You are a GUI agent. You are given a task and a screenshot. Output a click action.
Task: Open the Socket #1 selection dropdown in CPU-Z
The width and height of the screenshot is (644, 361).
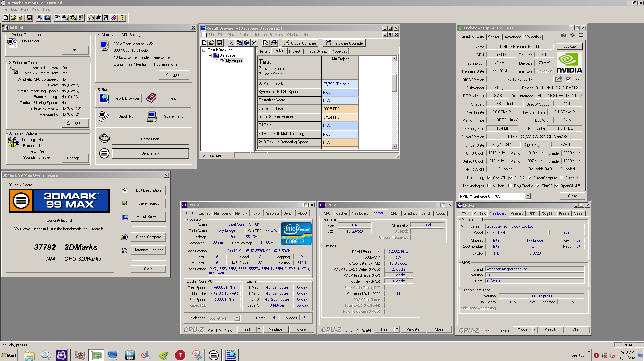pos(237,318)
